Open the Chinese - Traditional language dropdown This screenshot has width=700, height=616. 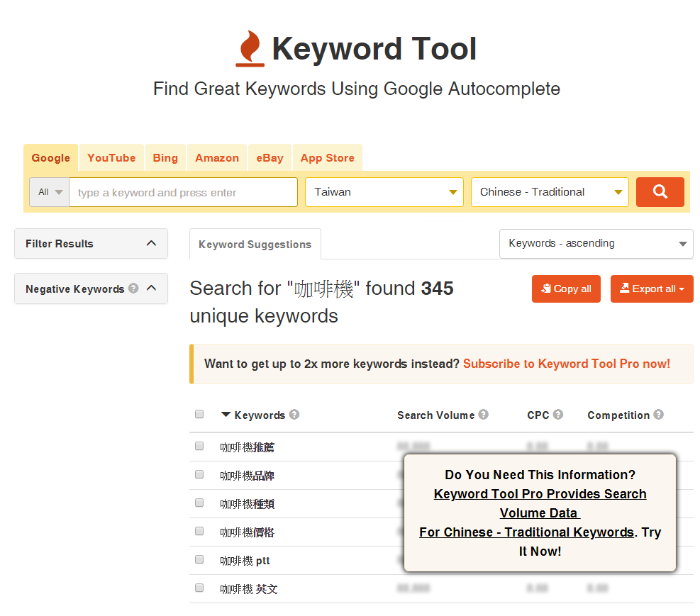tap(550, 192)
